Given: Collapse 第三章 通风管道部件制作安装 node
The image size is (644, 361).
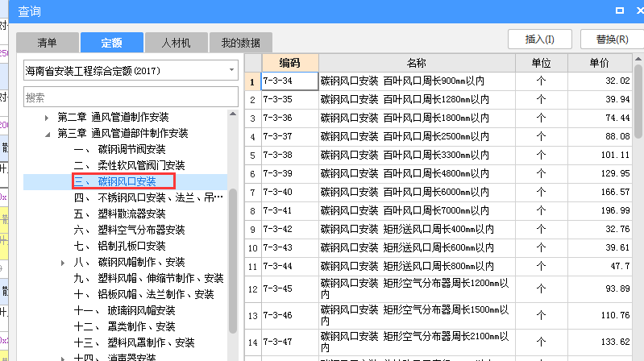Looking at the screenshot, I should [x=48, y=134].
